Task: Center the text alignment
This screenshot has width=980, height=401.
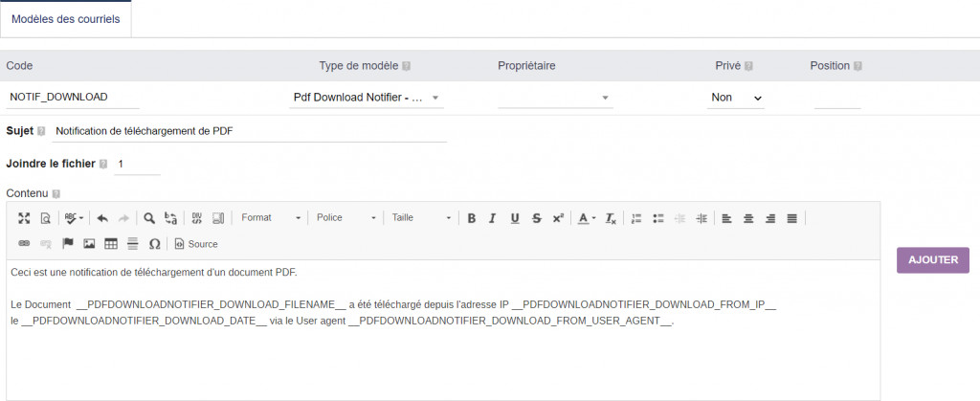Action: (x=748, y=218)
